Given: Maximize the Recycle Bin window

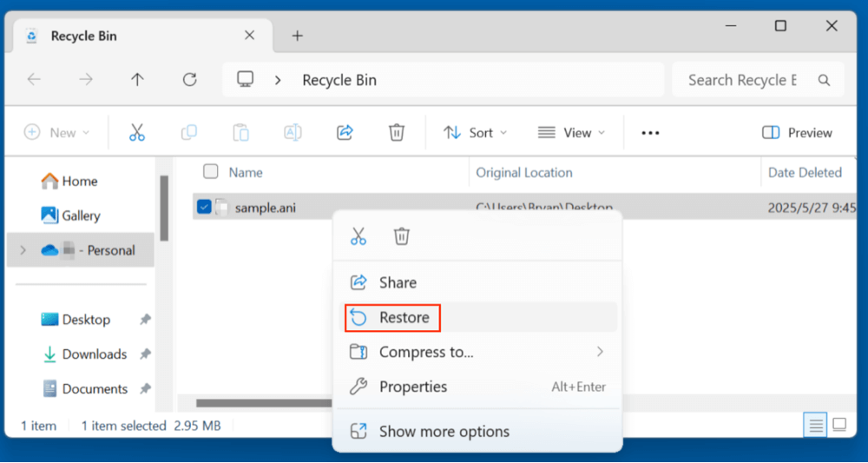Looking at the screenshot, I should 780,25.
